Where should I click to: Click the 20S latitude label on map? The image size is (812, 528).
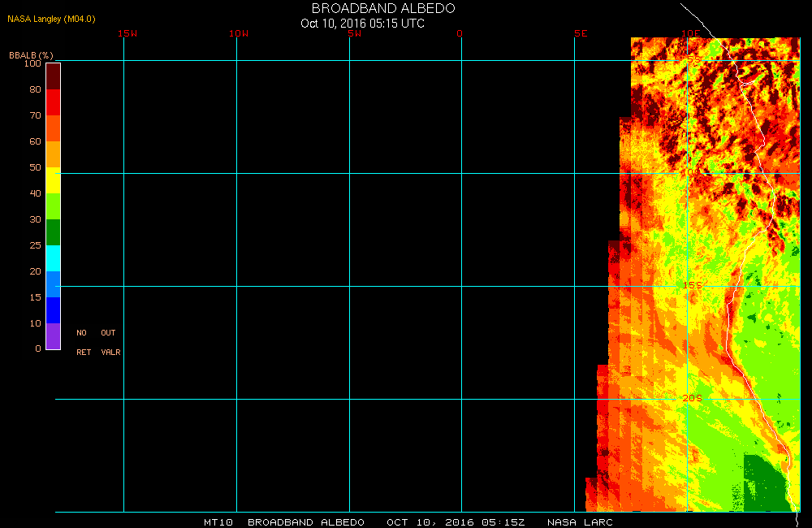click(692, 398)
